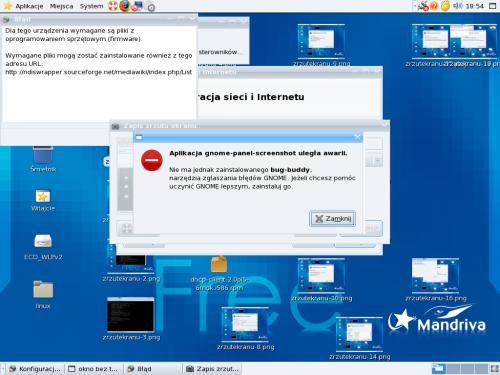Click the Mandriva logo star
Viewport: 500px width, 375px height.
[x=402, y=319]
